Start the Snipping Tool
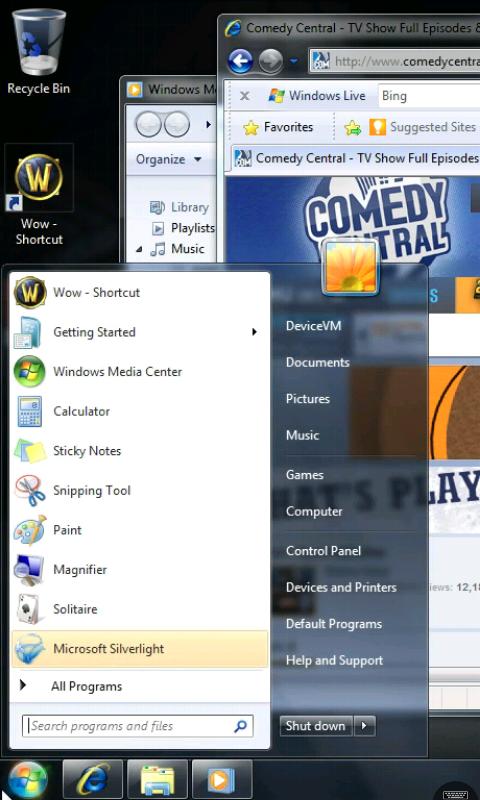The height and width of the screenshot is (800, 480). tap(139, 490)
